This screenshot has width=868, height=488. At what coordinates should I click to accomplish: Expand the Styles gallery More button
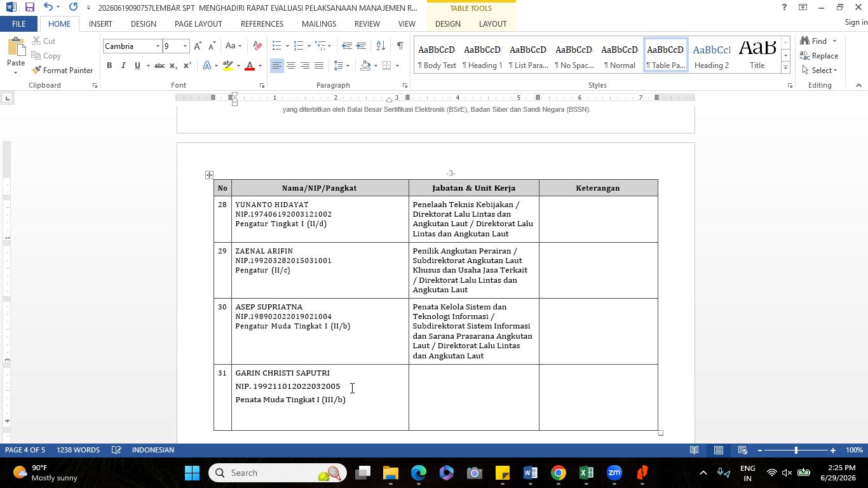coord(785,67)
